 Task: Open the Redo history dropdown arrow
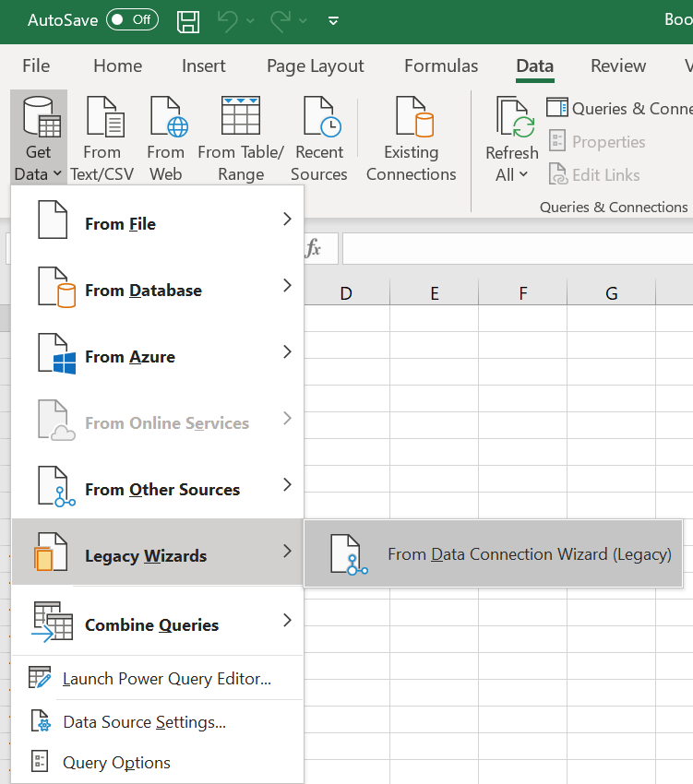(303, 21)
